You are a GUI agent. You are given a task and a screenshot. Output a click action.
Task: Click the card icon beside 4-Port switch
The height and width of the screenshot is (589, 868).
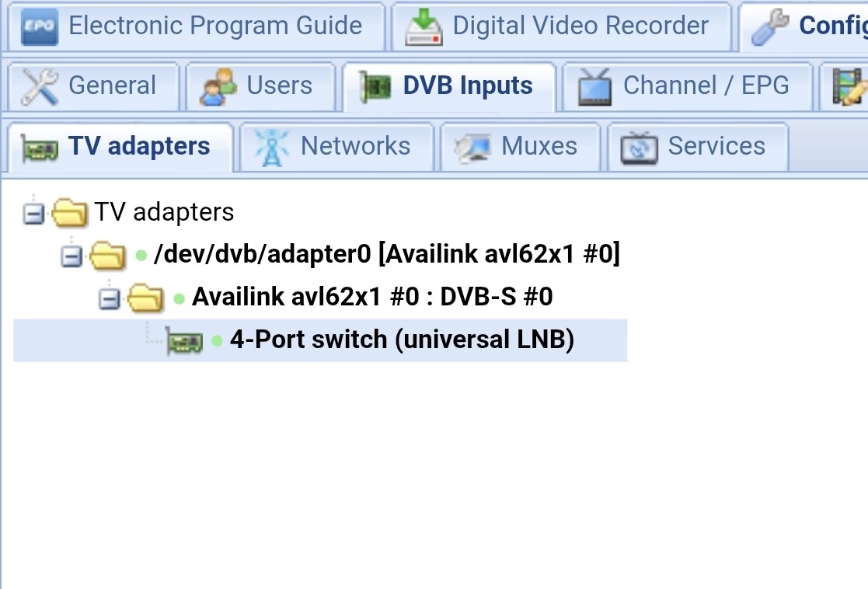point(184,341)
